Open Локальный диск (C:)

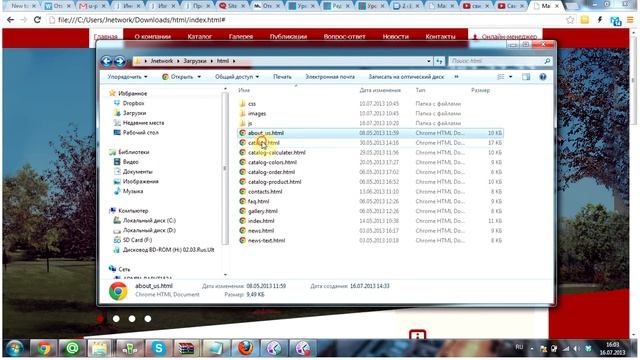149,221
